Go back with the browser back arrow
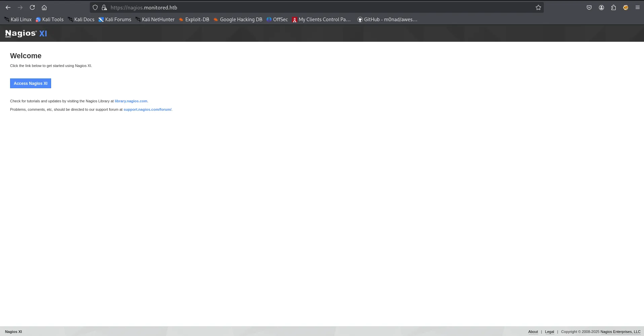The width and height of the screenshot is (644, 336). pyautogui.click(x=8, y=7)
